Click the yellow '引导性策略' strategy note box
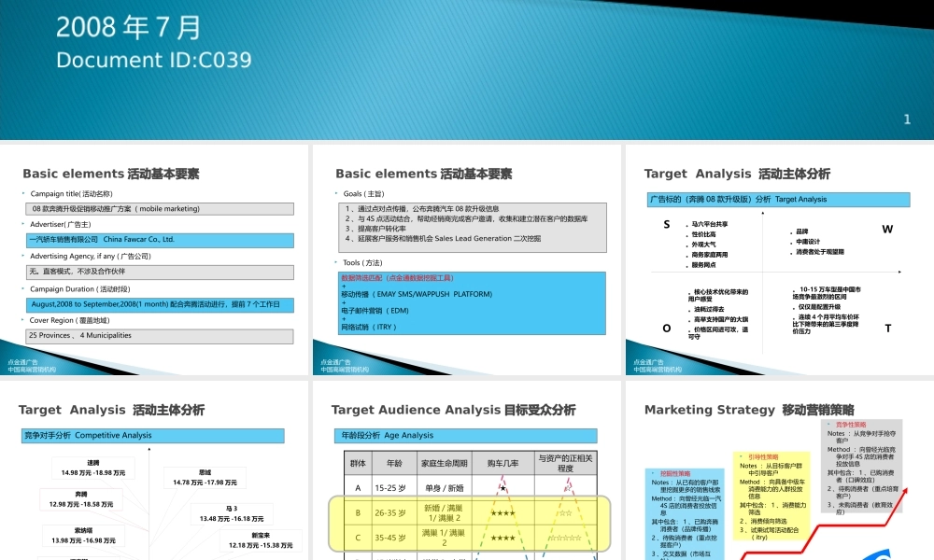 pos(771,497)
